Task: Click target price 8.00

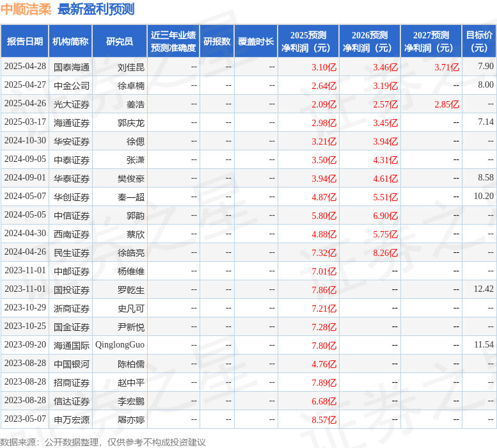Action: click(486, 85)
